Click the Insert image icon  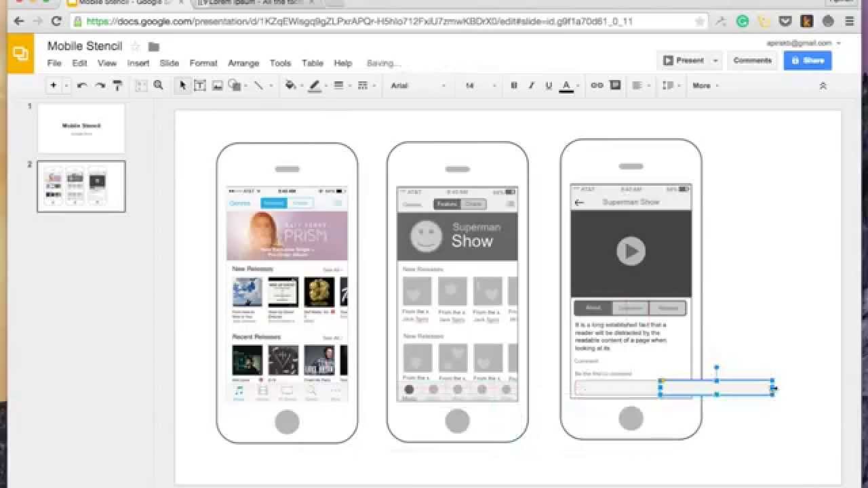(217, 85)
